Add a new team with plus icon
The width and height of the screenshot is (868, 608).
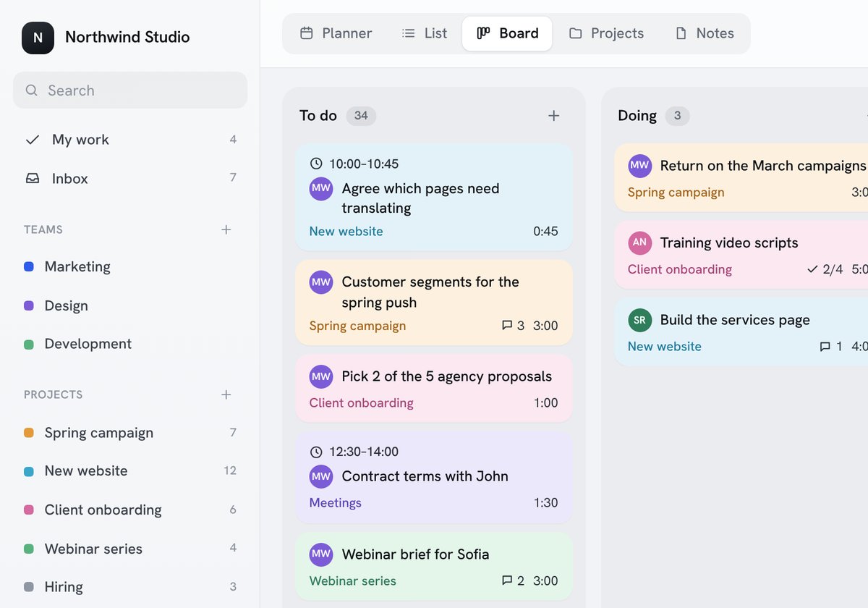[x=226, y=229]
